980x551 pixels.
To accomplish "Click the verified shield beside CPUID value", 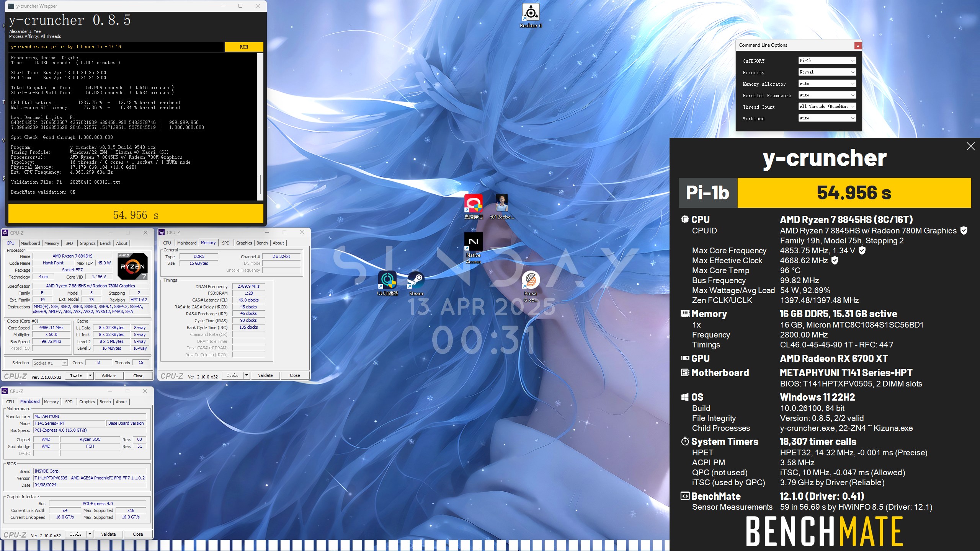I will [964, 231].
